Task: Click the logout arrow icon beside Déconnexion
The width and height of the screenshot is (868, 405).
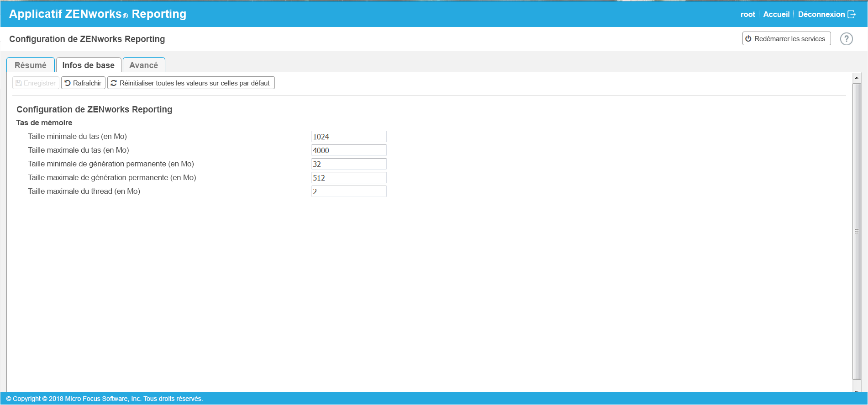Action: [852, 15]
